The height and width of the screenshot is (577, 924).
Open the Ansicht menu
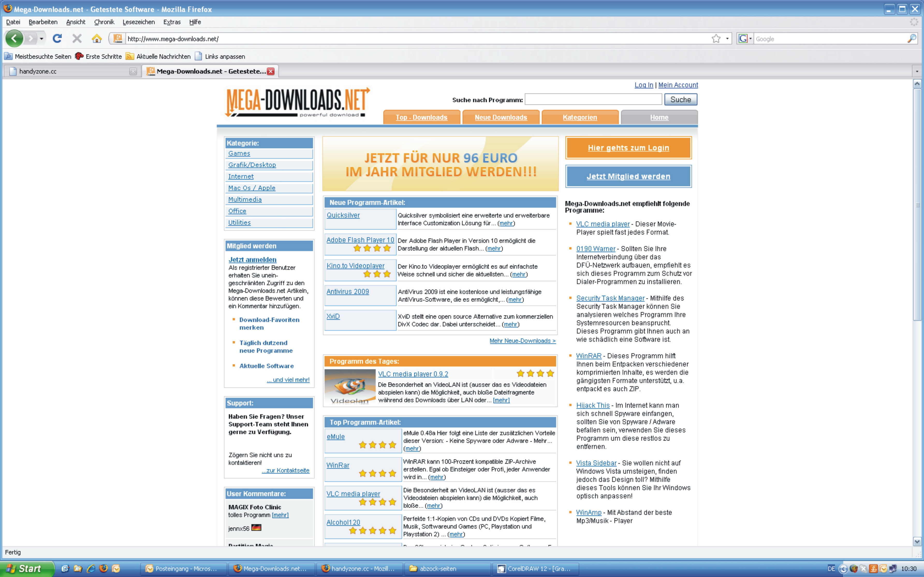point(76,22)
